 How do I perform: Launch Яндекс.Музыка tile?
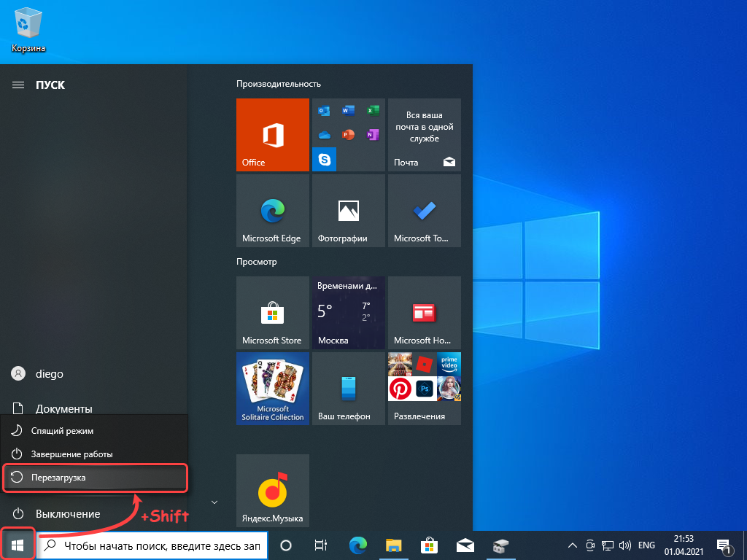click(x=272, y=490)
